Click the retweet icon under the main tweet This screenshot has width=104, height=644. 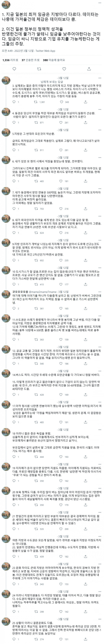tap(39, 69)
